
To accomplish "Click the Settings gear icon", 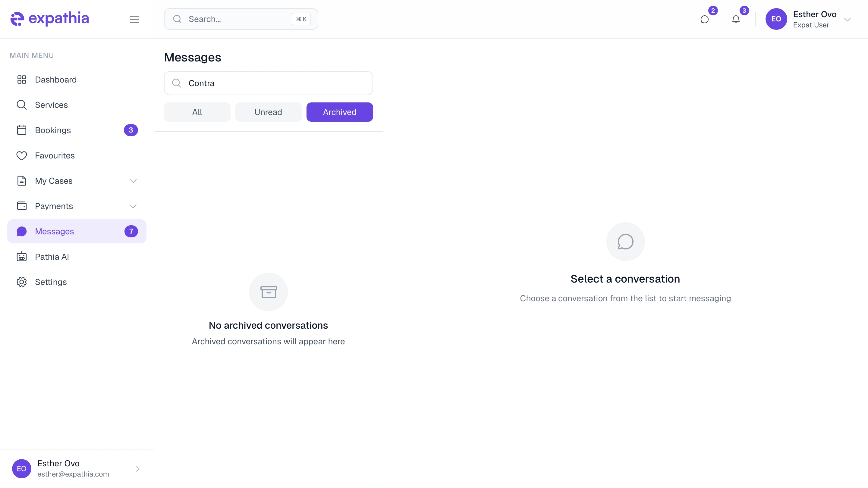I will [x=22, y=282].
